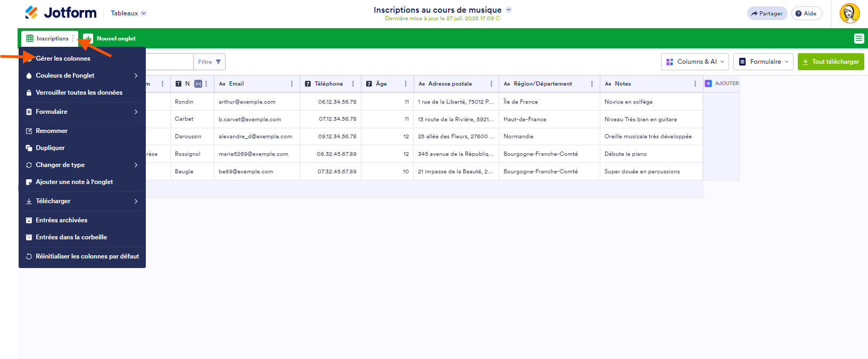
Task: Open the Email column options dots
Action: 292,84
